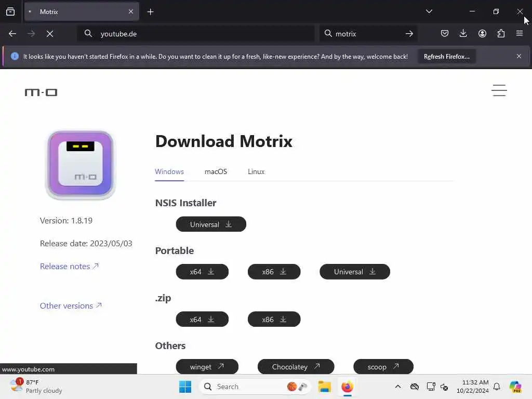Click the Motrix tab title
532x399 pixels.
pyautogui.click(x=49, y=12)
